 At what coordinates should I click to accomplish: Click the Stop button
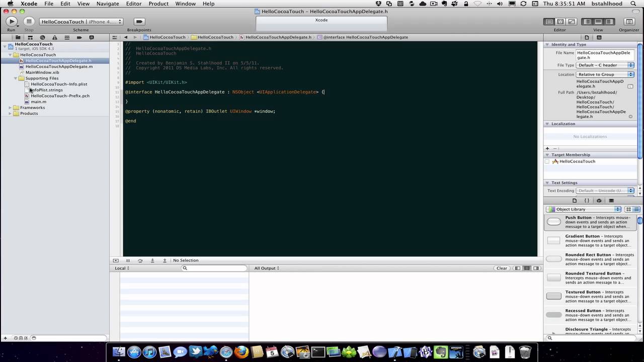29,22
